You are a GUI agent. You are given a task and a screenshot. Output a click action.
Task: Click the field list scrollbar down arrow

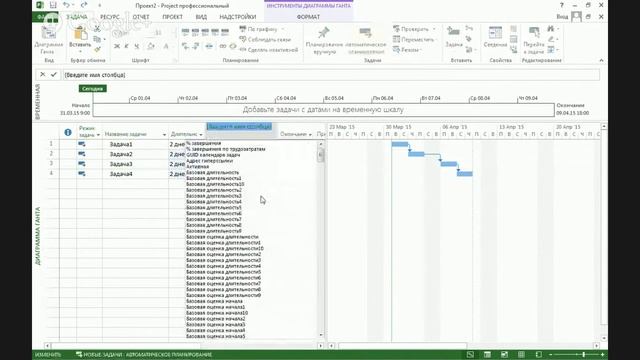(x=321, y=335)
